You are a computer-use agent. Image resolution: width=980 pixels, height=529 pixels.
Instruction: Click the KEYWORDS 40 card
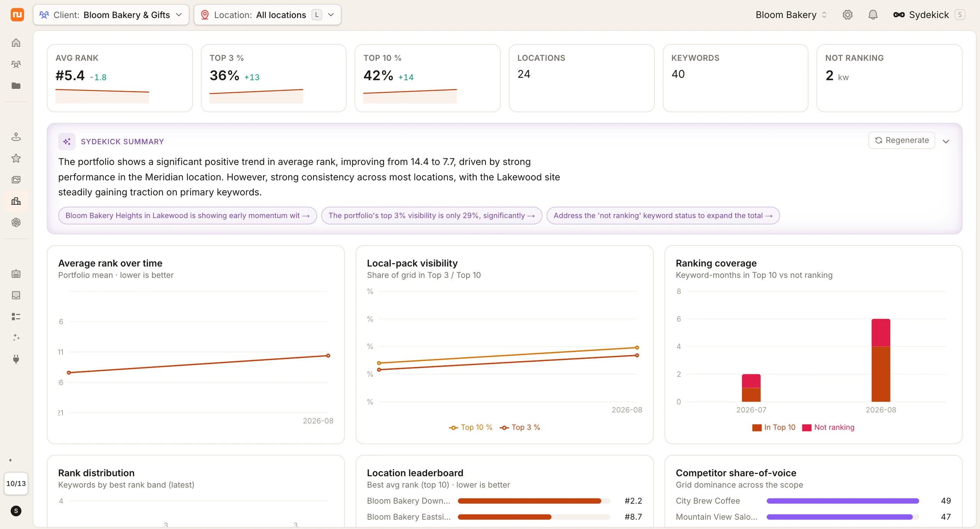(x=735, y=78)
